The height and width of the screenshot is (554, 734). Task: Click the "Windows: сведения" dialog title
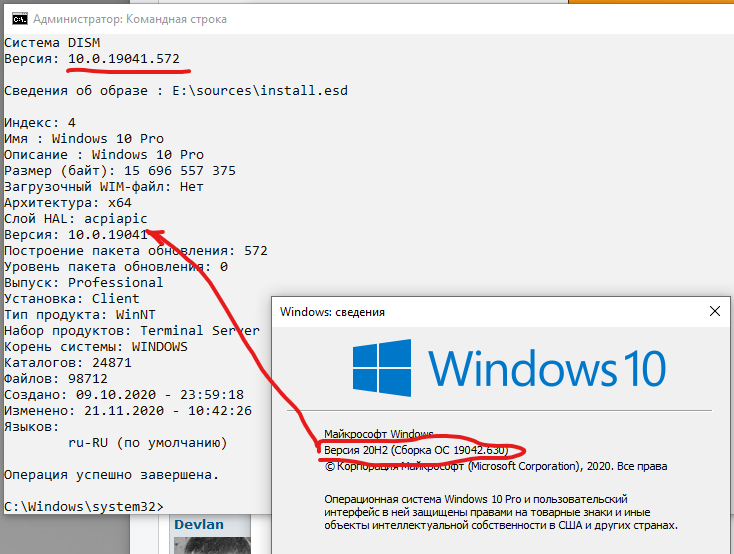point(332,312)
